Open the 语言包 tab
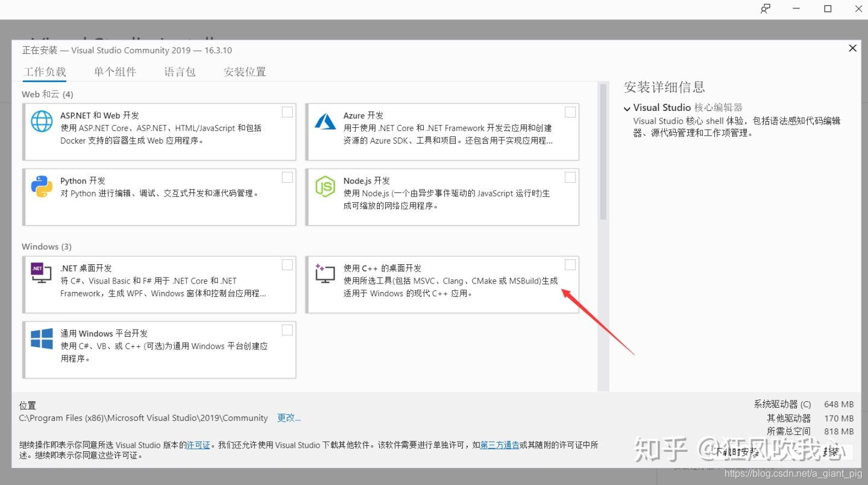 click(180, 72)
